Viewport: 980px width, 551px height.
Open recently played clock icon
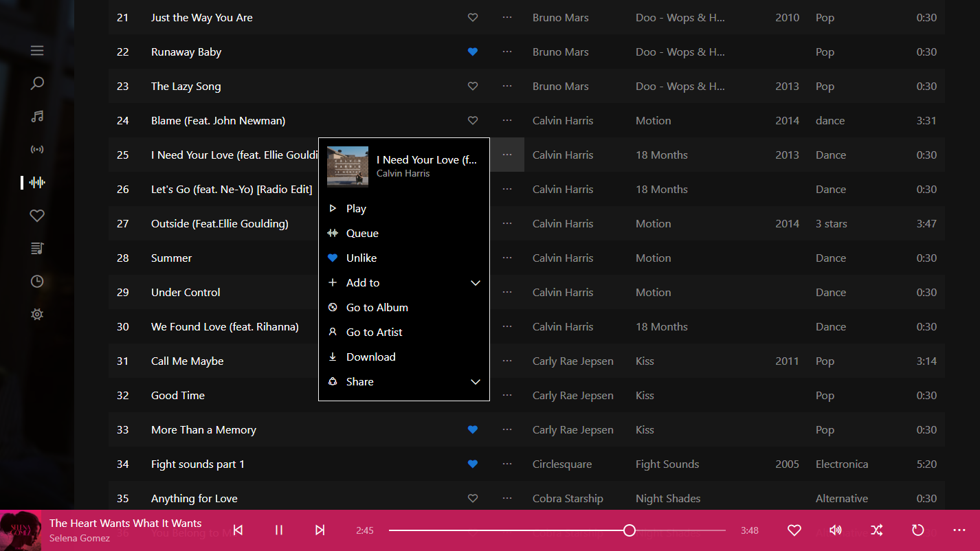pos(36,281)
